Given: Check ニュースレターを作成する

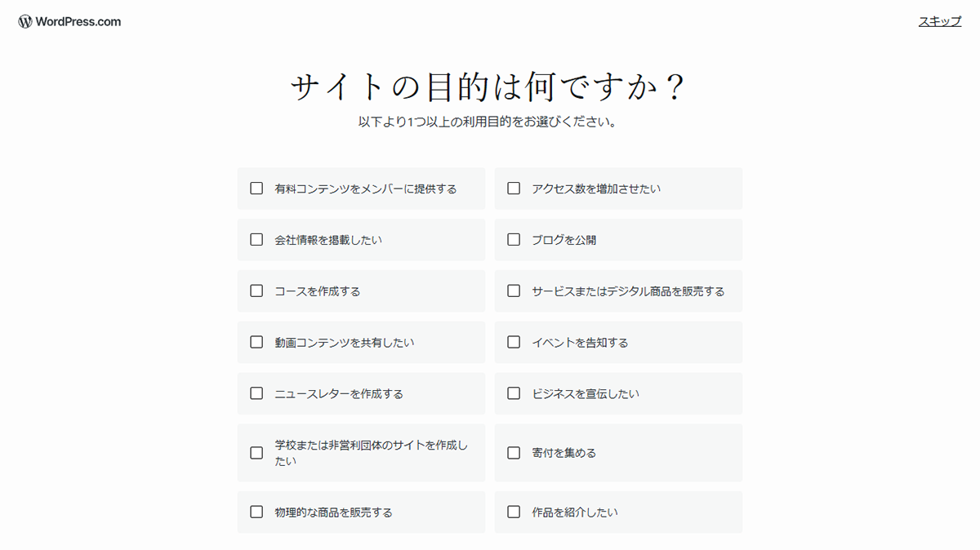Looking at the screenshot, I should [256, 393].
